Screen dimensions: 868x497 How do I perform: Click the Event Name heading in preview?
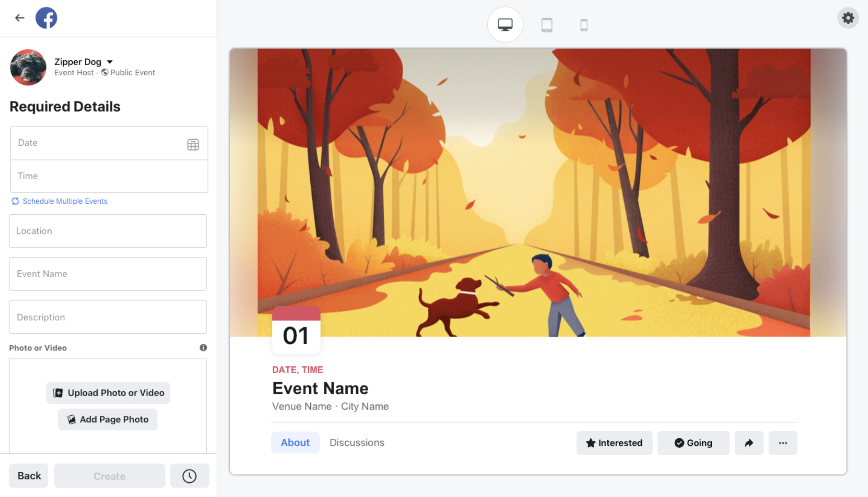[320, 388]
